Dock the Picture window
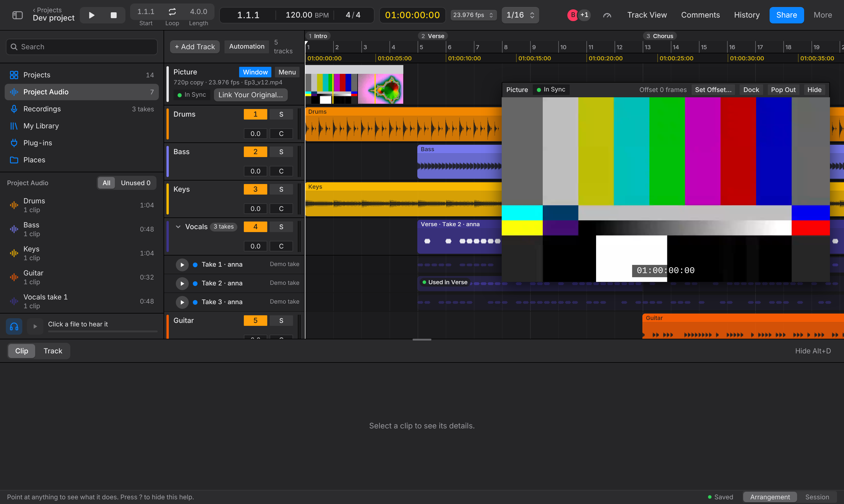The image size is (844, 504). pyautogui.click(x=751, y=90)
